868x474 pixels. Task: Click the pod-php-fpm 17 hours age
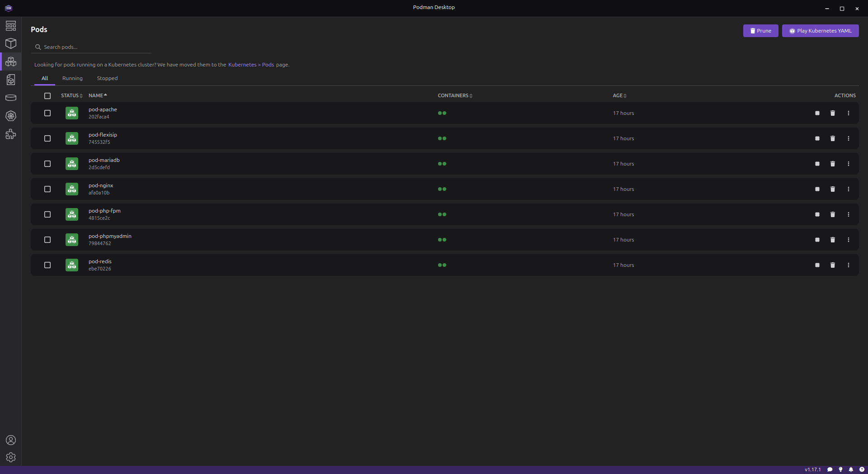(623, 214)
